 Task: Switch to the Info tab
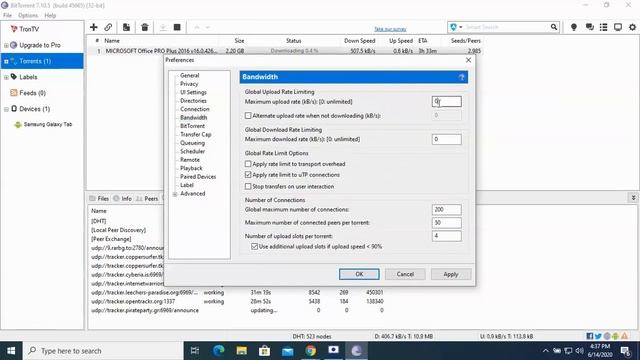(122, 198)
